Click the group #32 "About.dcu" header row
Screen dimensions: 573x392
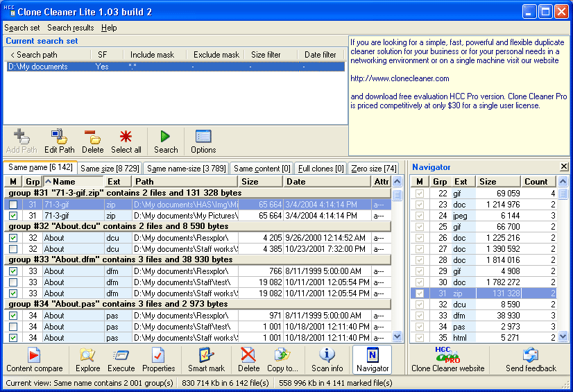pos(198,226)
